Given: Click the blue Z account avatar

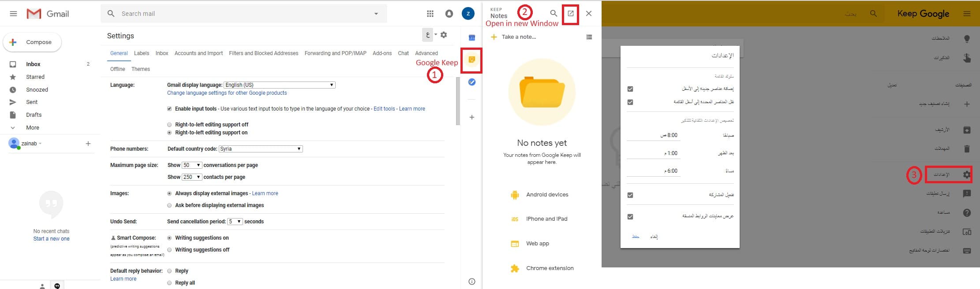Looking at the screenshot, I should tap(468, 14).
